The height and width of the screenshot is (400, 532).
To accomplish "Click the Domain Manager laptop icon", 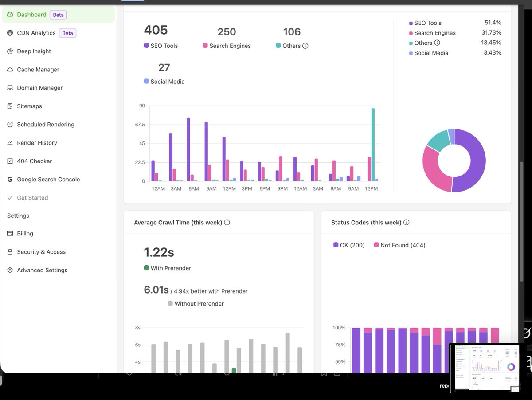I will (x=10, y=88).
